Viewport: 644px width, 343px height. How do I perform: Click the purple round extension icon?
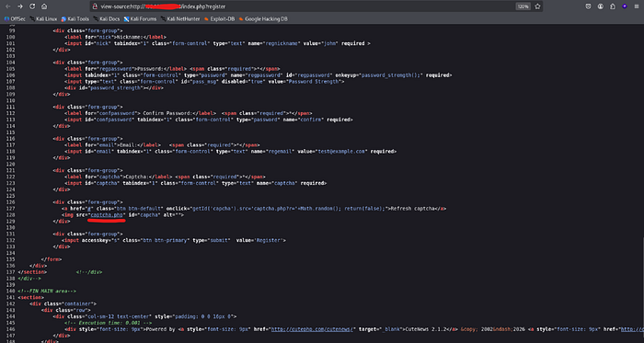point(625,6)
